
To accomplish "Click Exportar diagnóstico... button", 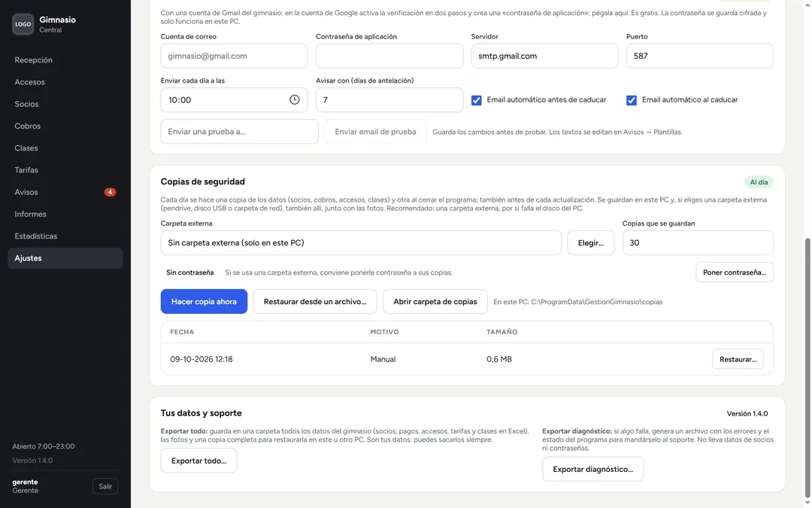I will tap(593, 469).
